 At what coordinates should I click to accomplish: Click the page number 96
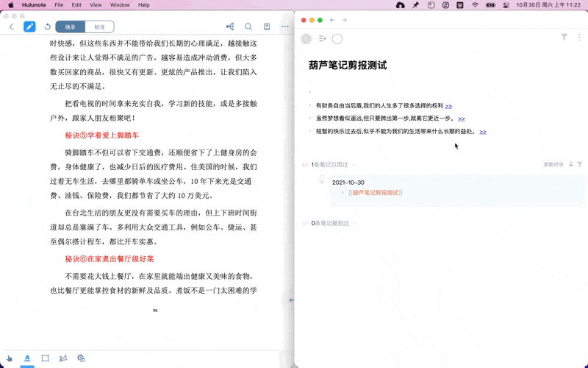pyautogui.click(x=155, y=311)
